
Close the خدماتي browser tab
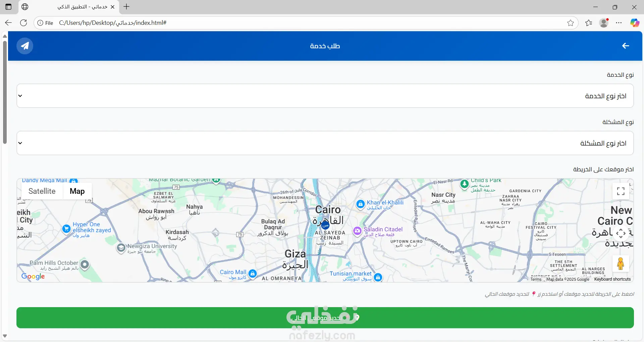(113, 7)
